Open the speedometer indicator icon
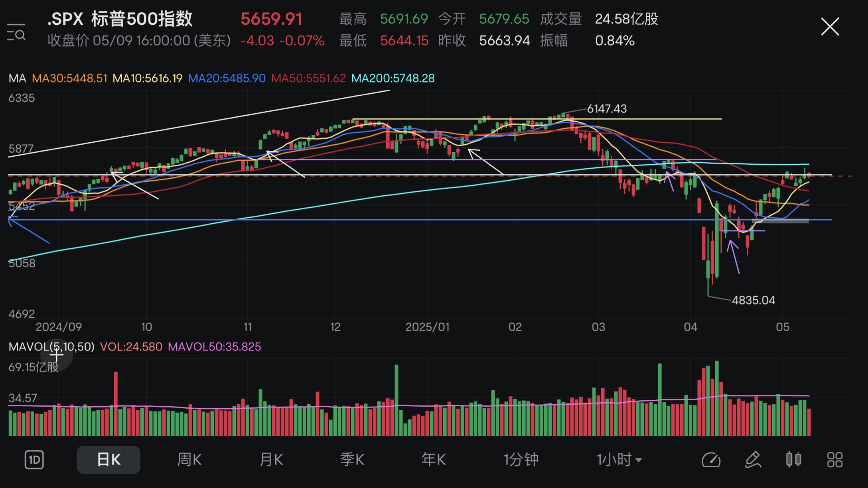 pyautogui.click(x=711, y=460)
